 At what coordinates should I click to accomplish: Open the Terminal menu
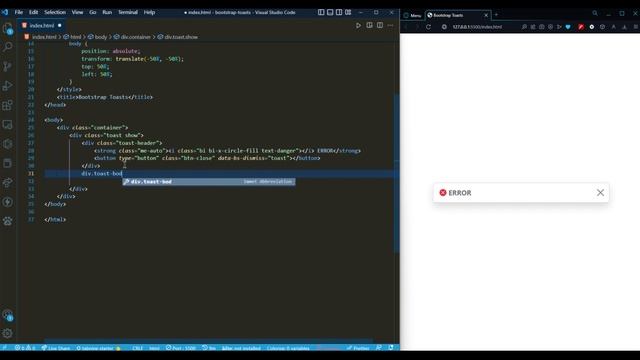(128, 12)
